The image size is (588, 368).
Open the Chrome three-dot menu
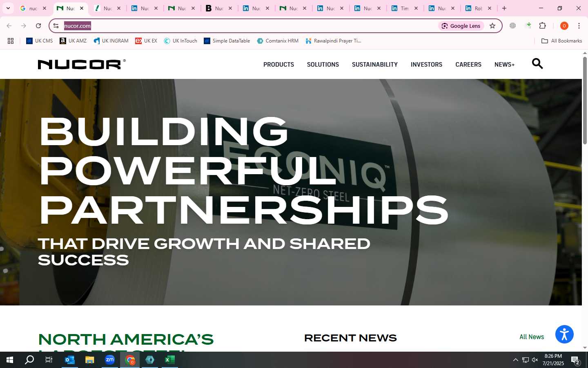(579, 26)
